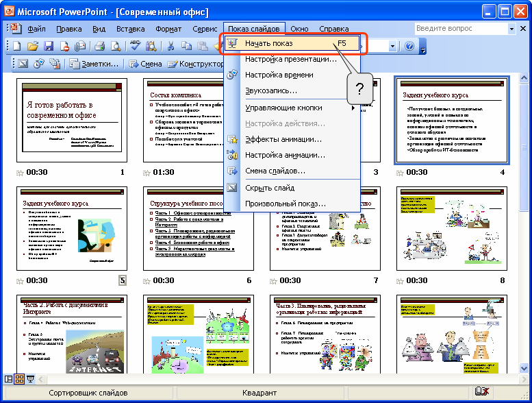Click the Cut (scissors) icon
Viewport: 532px width, 403px height.
click(x=170, y=46)
